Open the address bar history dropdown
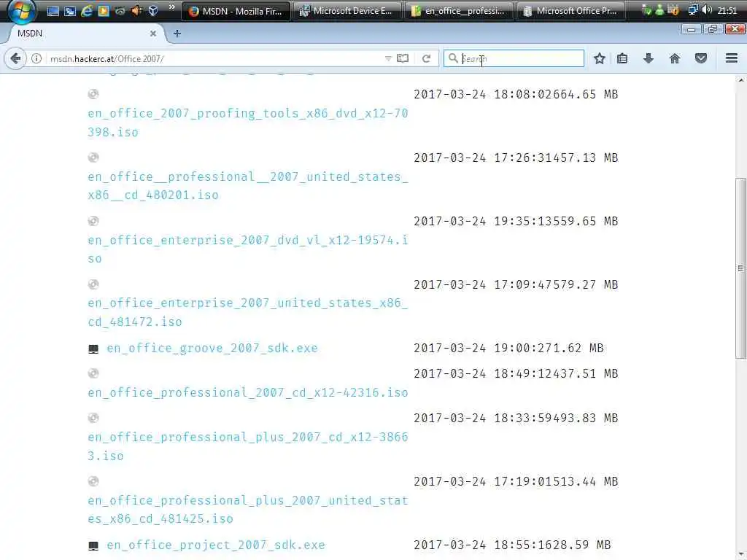Screen dimensions: 747x560 click(x=388, y=58)
